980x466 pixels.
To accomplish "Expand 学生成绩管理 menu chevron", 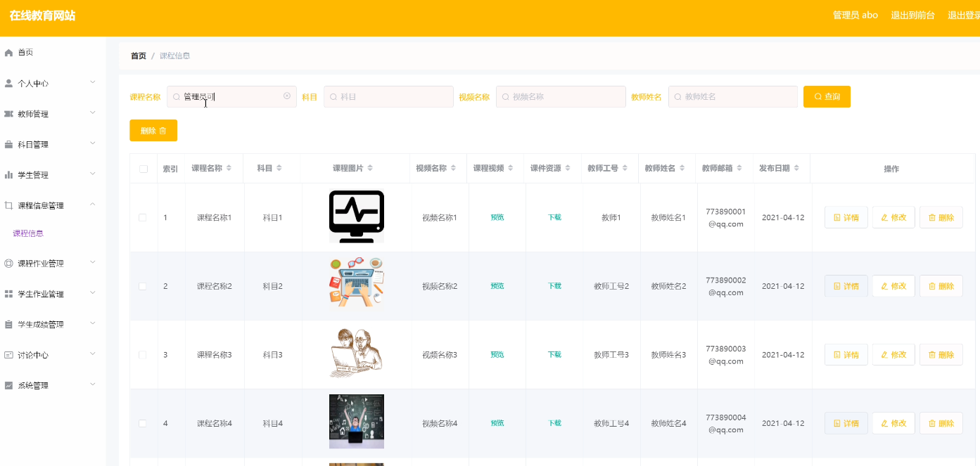I will click(93, 324).
